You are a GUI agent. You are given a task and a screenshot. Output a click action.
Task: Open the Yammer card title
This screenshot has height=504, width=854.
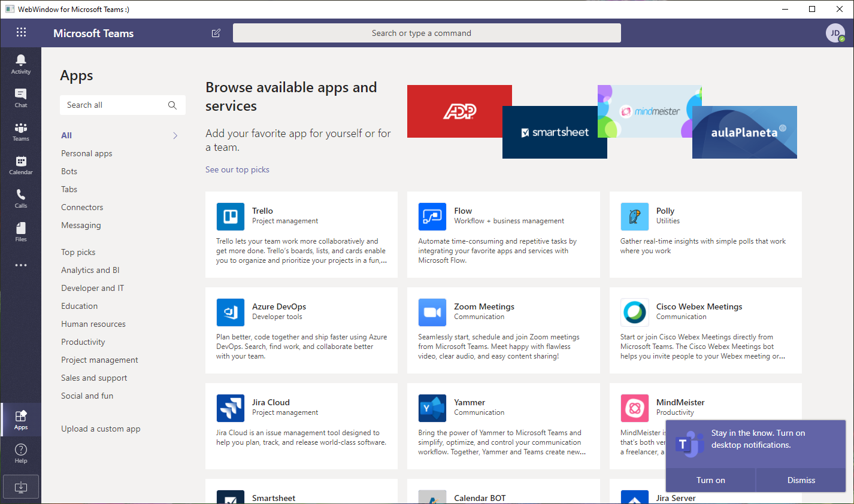point(470,402)
